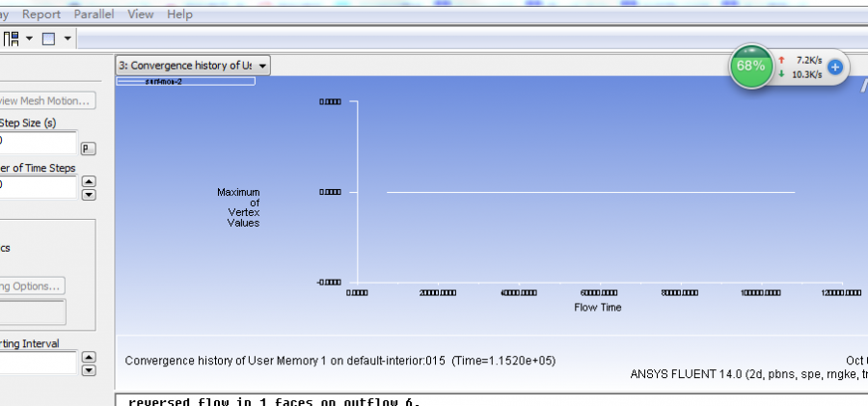Decrease Reporting Interval with down arrow

pyautogui.click(x=89, y=370)
